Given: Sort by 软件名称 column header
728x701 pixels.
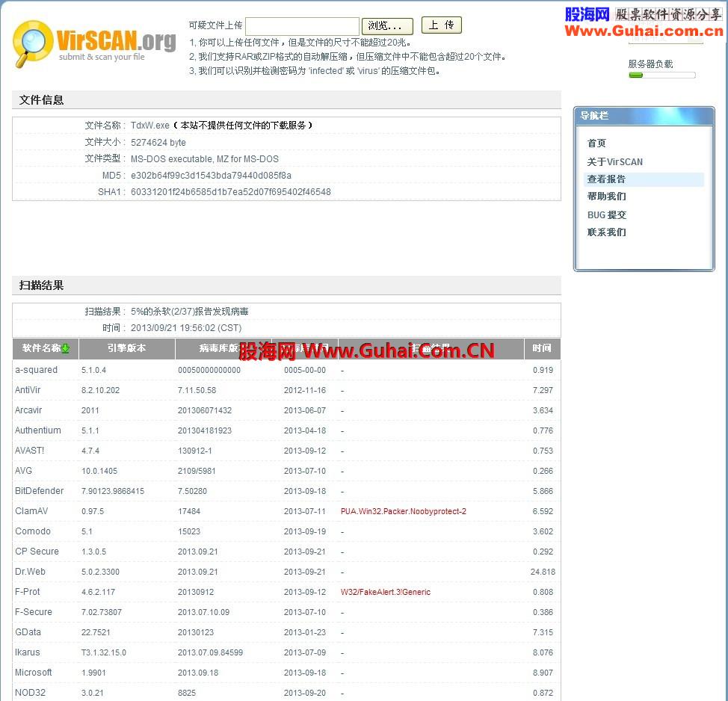Looking at the screenshot, I should point(46,348).
